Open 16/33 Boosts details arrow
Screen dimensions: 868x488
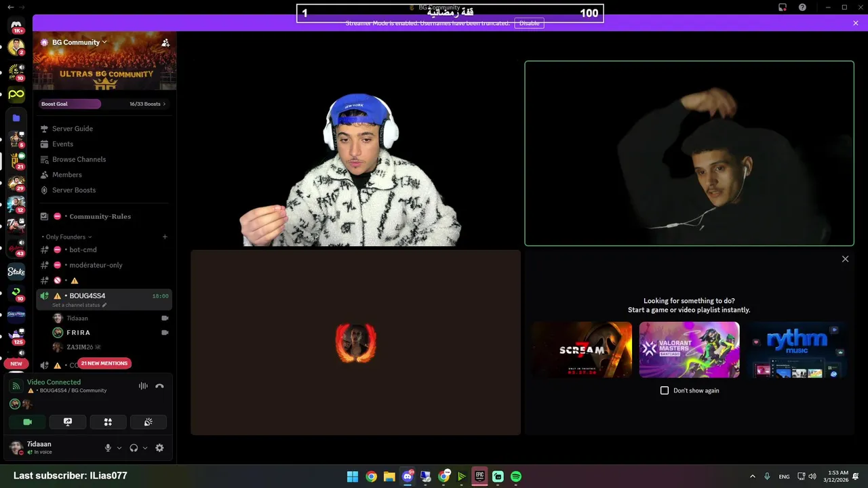164,104
